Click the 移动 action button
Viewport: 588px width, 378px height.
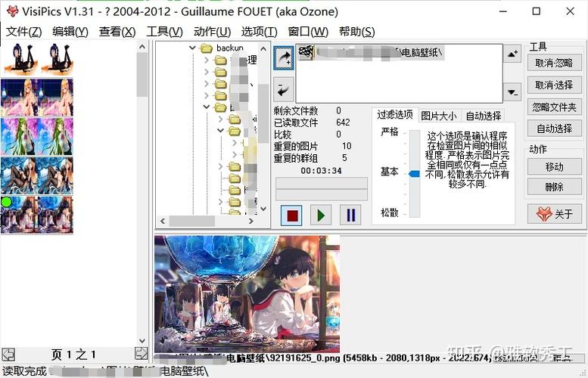tap(554, 167)
